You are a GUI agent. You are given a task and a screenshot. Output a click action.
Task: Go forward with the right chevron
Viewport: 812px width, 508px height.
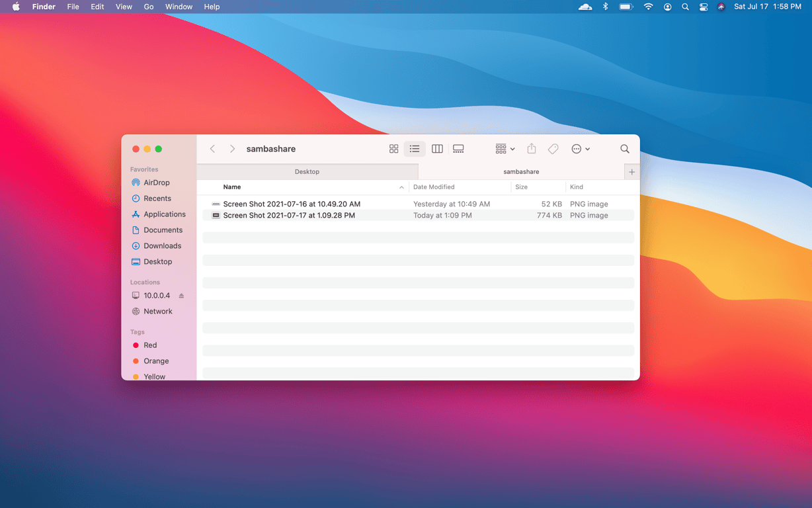pos(232,149)
